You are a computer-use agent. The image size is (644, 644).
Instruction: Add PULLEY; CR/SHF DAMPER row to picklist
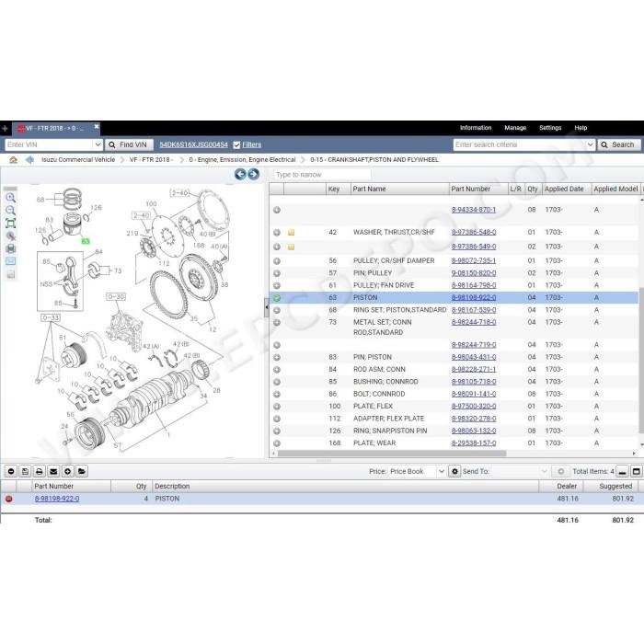coord(277,260)
